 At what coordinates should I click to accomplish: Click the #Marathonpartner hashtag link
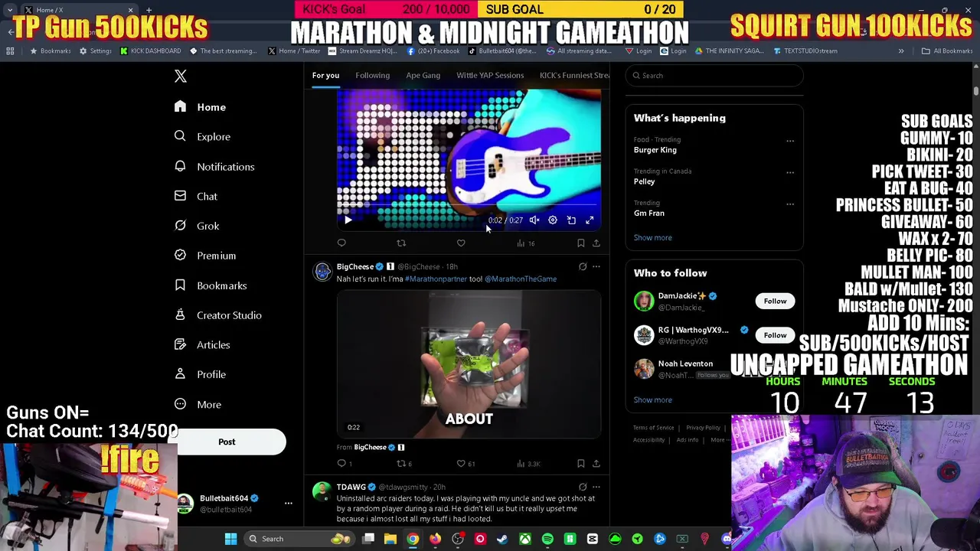pyautogui.click(x=436, y=279)
